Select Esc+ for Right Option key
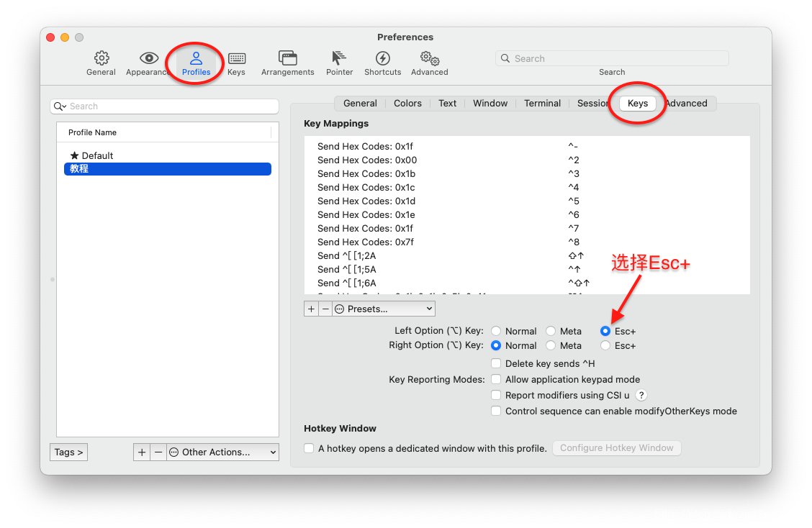Screen dimensions: 812x528 click(605, 346)
